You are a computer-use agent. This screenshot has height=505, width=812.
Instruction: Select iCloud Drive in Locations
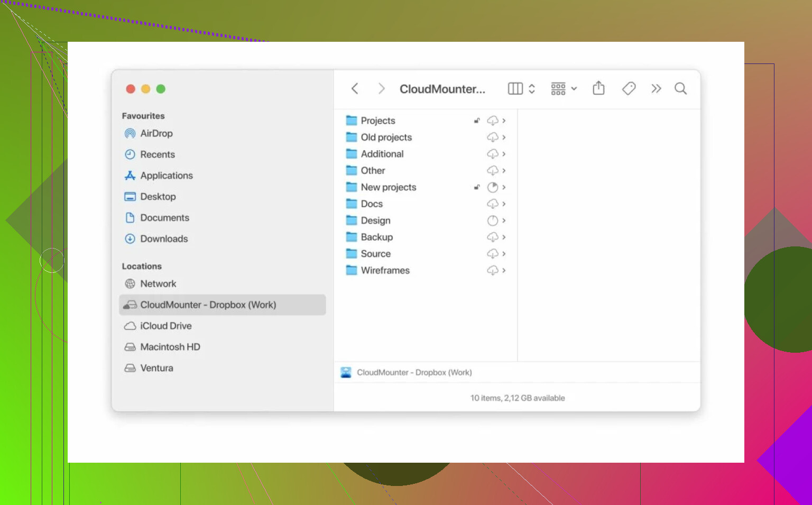tap(165, 326)
